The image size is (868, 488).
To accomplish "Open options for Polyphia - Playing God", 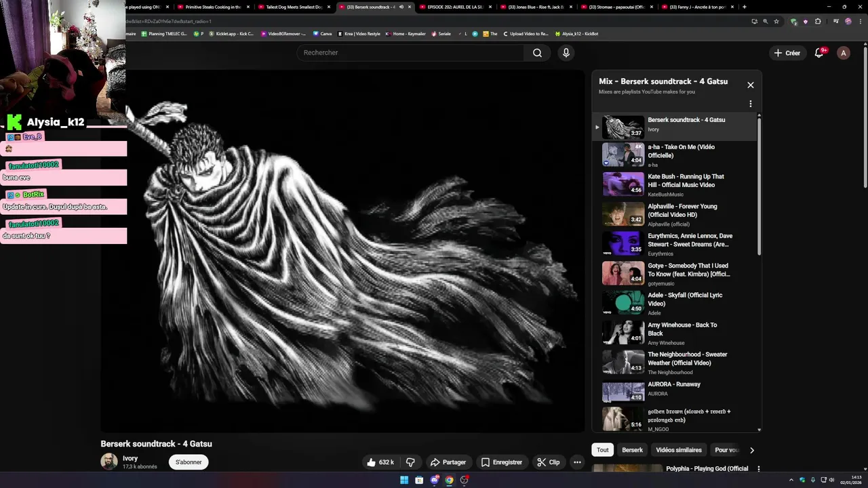I will click(759, 469).
